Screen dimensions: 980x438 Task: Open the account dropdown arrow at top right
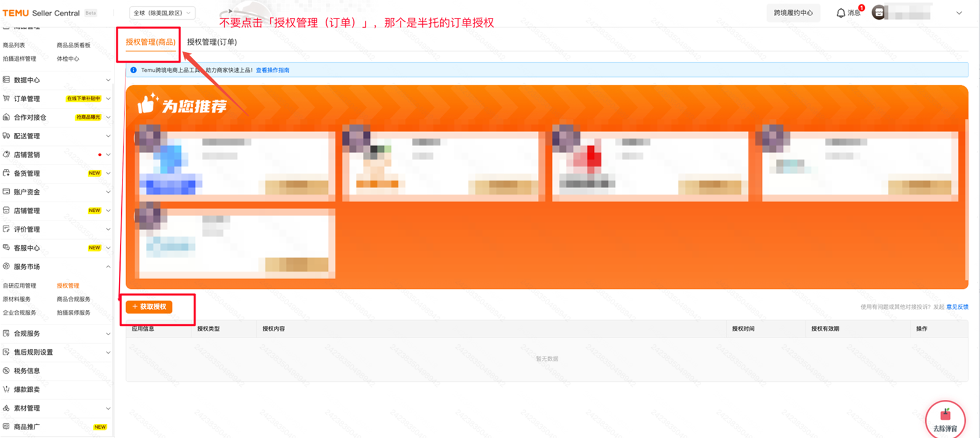(959, 13)
